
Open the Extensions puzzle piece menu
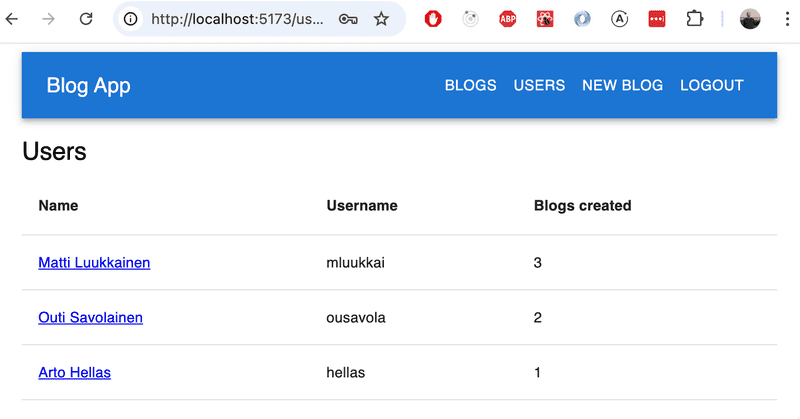[x=694, y=19]
